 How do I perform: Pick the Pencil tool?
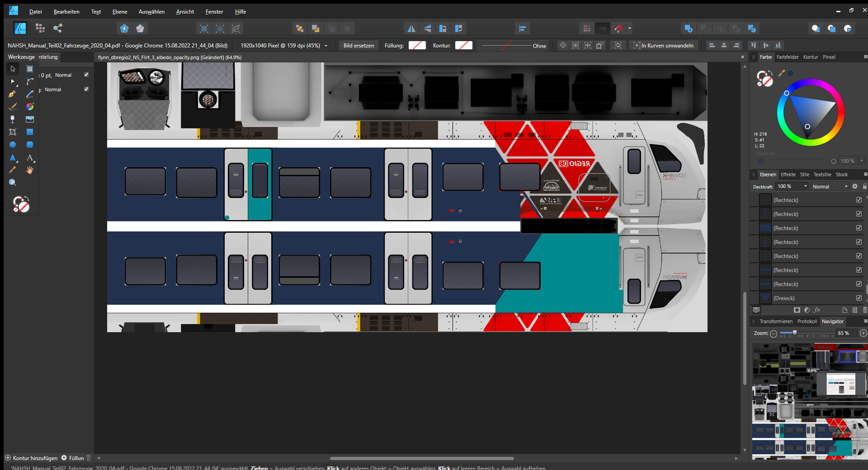(x=30, y=94)
